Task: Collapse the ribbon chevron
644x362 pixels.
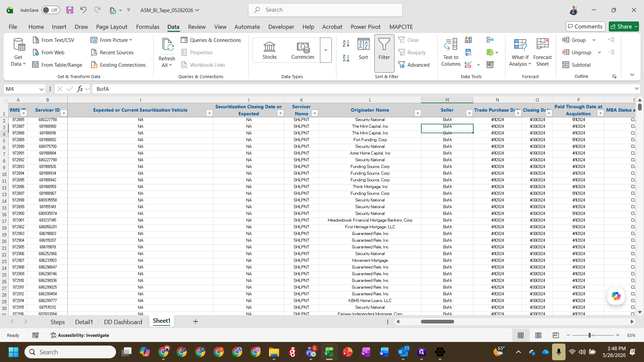Action: coord(632,75)
